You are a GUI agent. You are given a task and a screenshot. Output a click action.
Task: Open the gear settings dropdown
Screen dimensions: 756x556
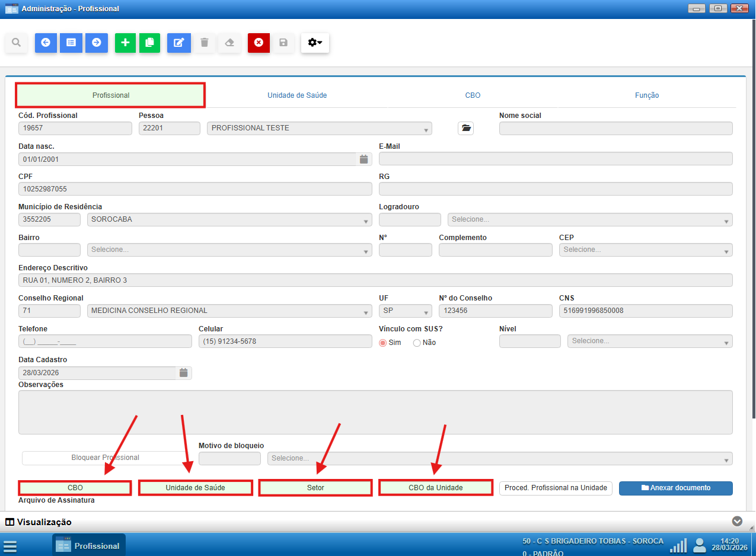[315, 43]
